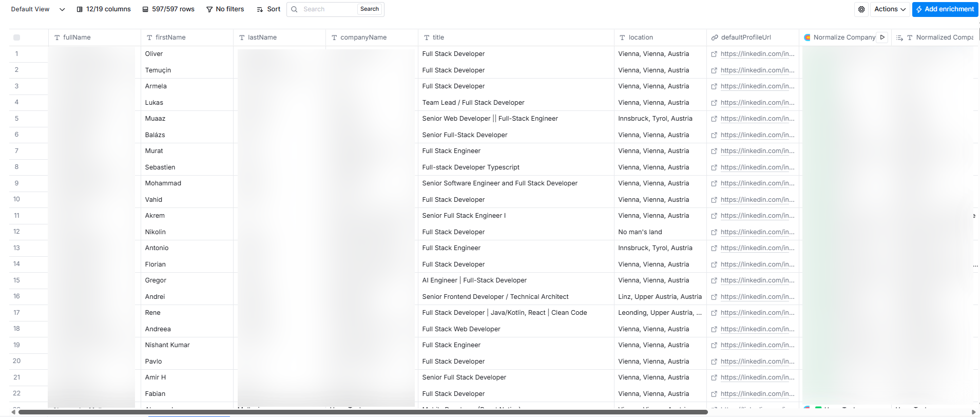The image size is (980, 417).
Task: Select the firstName column header
Action: point(187,37)
